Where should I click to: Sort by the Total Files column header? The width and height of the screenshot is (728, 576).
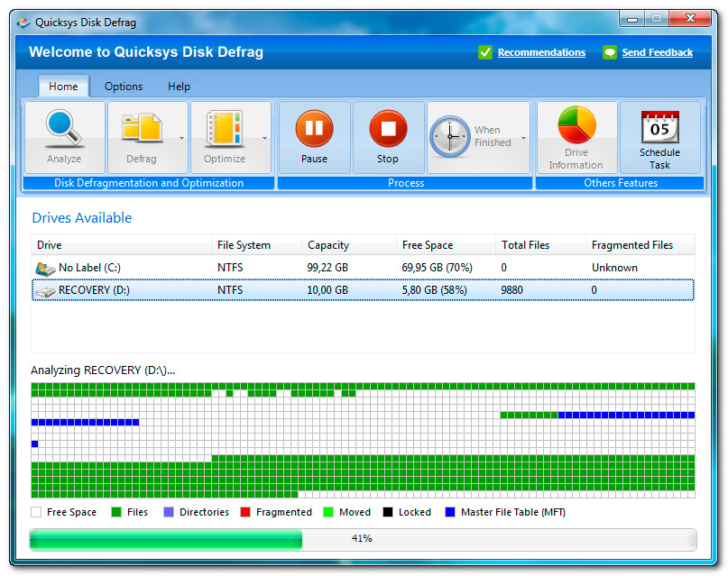[x=540, y=245]
